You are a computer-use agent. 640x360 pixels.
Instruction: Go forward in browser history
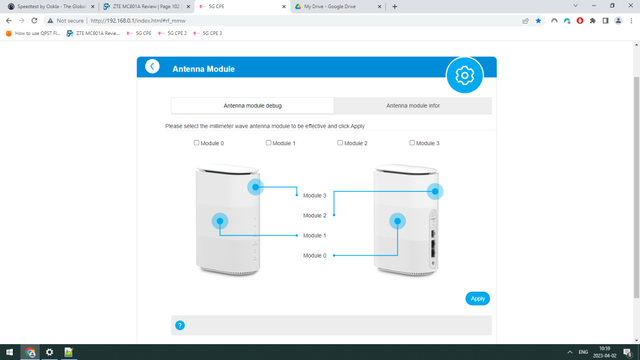coord(22,21)
